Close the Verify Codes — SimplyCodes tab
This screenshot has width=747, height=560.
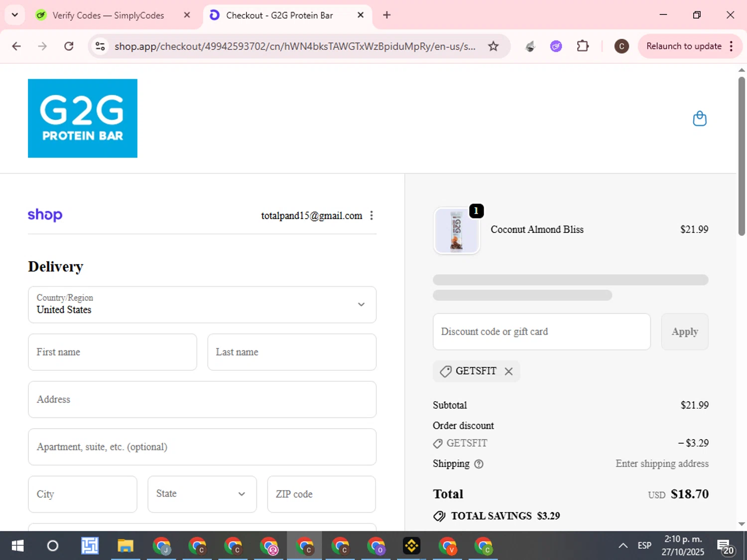pyautogui.click(x=187, y=15)
